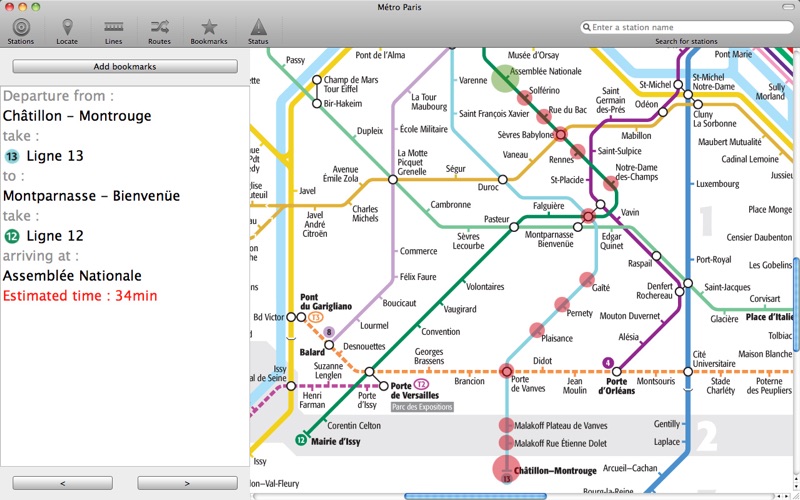Click the Rue du Bac station marker
The image size is (800, 500).
(x=544, y=116)
